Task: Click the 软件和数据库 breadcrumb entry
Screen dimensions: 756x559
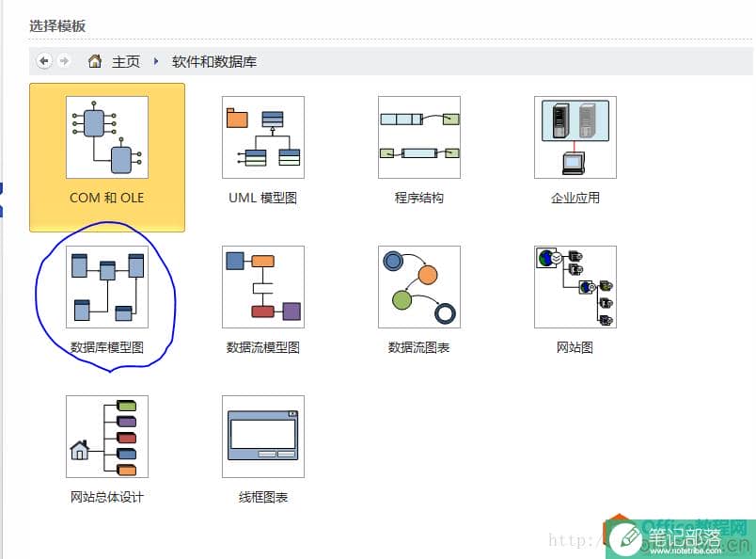Action: tap(214, 61)
